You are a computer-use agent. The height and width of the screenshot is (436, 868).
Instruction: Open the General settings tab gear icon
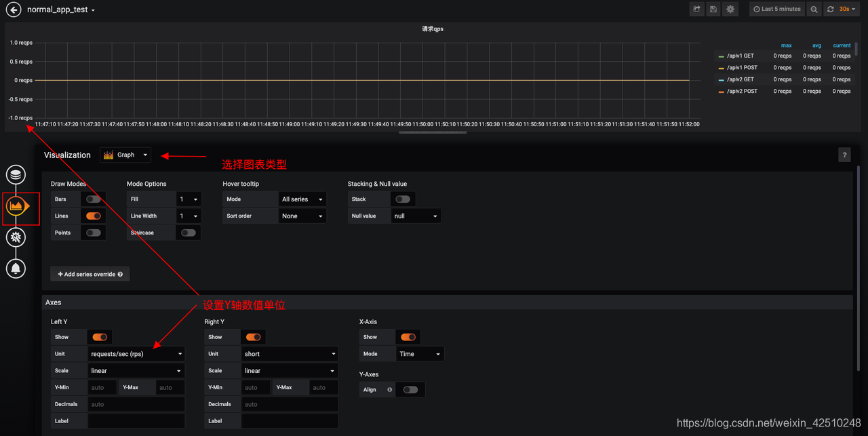tap(16, 237)
